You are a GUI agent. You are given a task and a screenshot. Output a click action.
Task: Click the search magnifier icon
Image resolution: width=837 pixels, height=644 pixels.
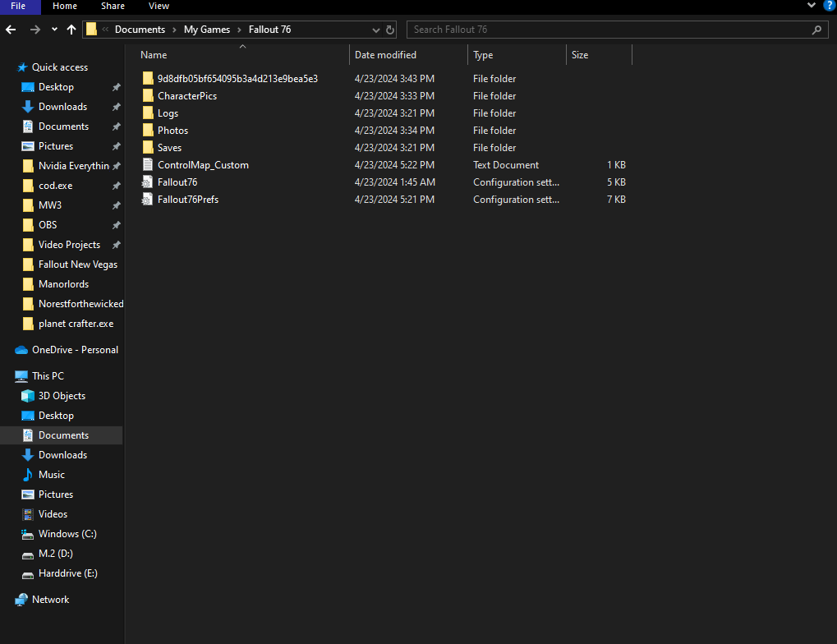click(x=816, y=30)
